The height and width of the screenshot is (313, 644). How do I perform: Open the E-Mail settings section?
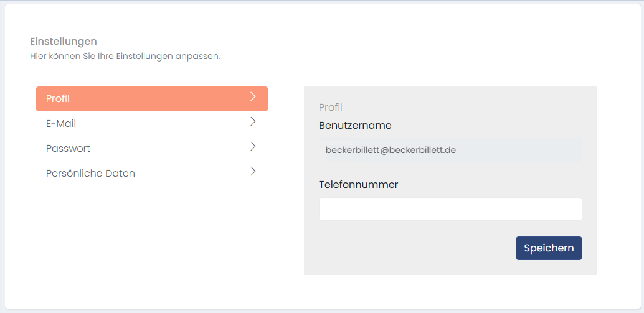(x=61, y=124)
